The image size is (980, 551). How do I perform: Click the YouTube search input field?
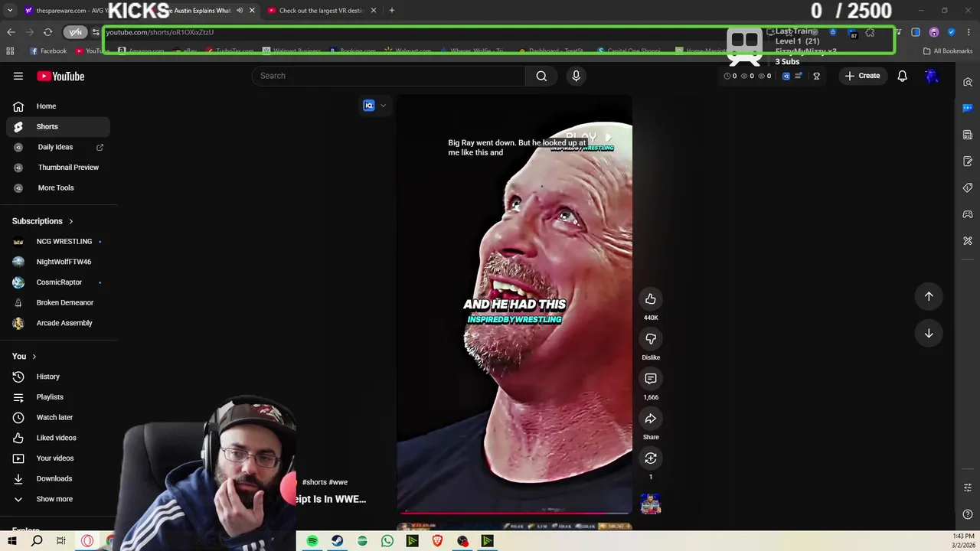click(x=389, y=76)
